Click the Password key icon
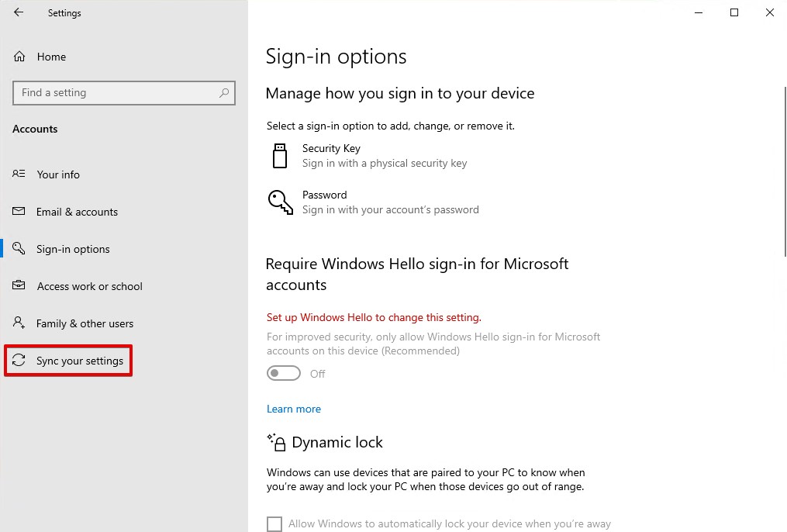 [x=280, y=202]
